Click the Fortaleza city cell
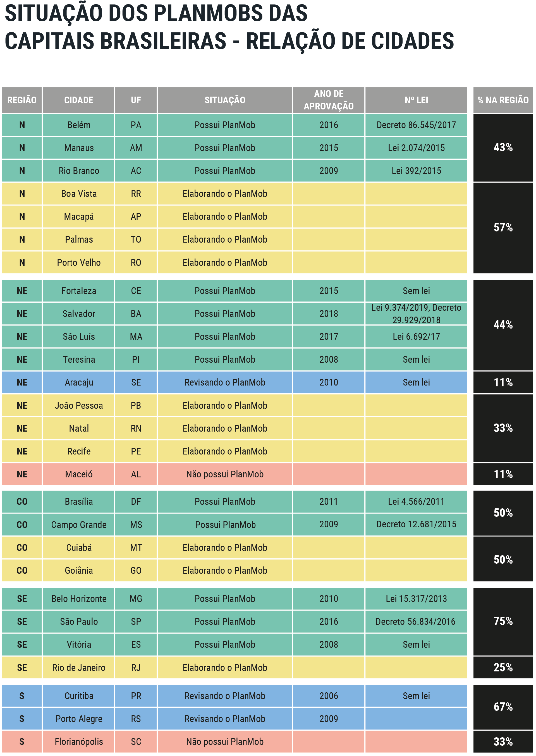 (x=78, y=291)
